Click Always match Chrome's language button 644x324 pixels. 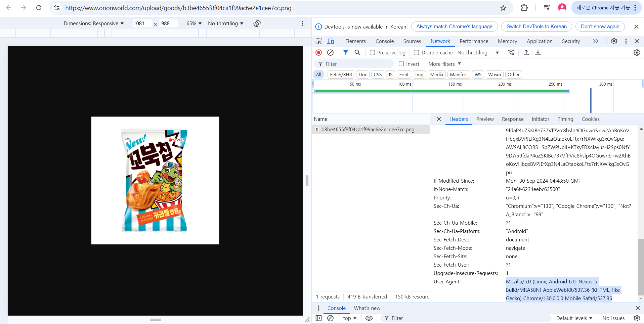[454, 27]
